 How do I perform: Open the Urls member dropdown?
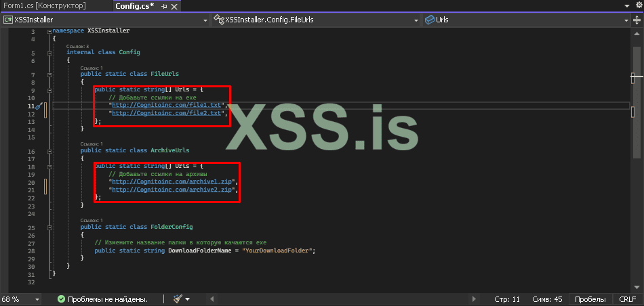click(x=626, y=20)
